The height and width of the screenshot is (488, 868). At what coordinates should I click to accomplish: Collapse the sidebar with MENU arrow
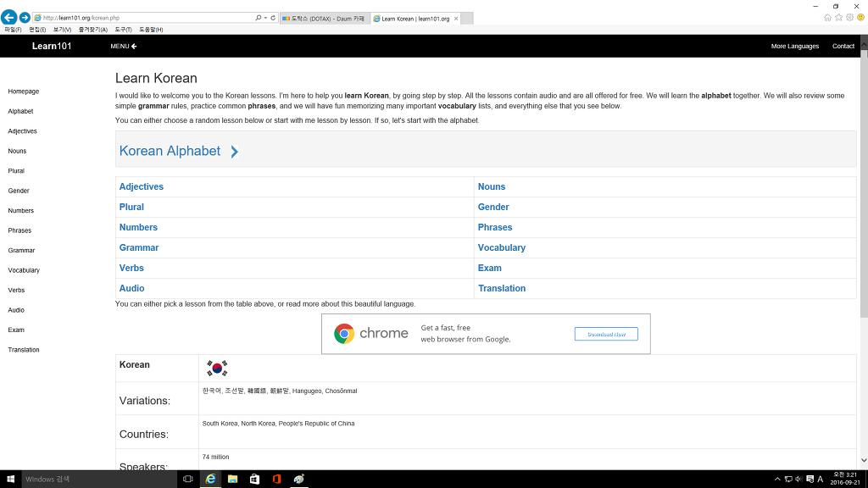[x=124, y=46]
